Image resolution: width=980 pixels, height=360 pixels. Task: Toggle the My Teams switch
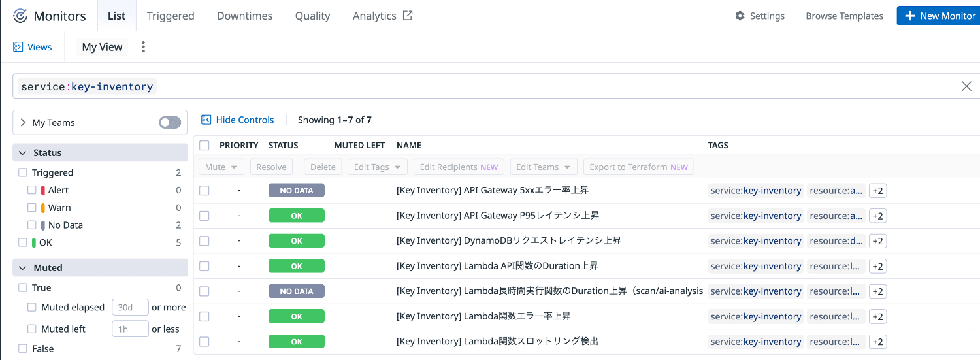[x=170, y=123]
